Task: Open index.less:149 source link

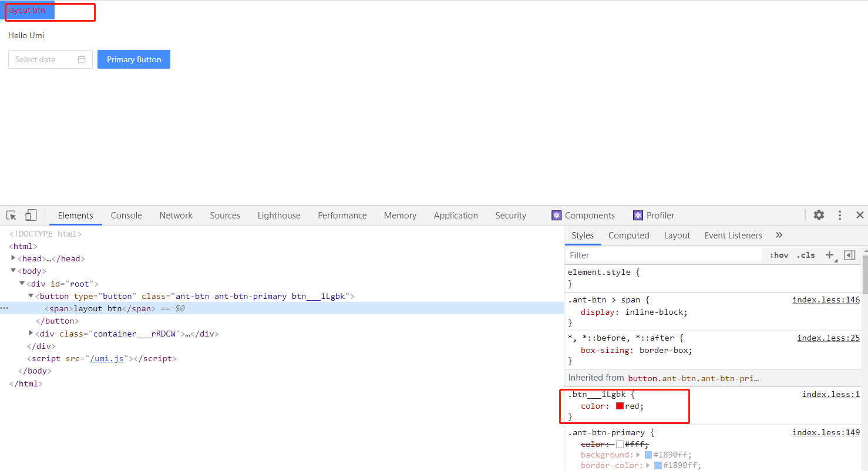Action: click(x=826, y=432)
